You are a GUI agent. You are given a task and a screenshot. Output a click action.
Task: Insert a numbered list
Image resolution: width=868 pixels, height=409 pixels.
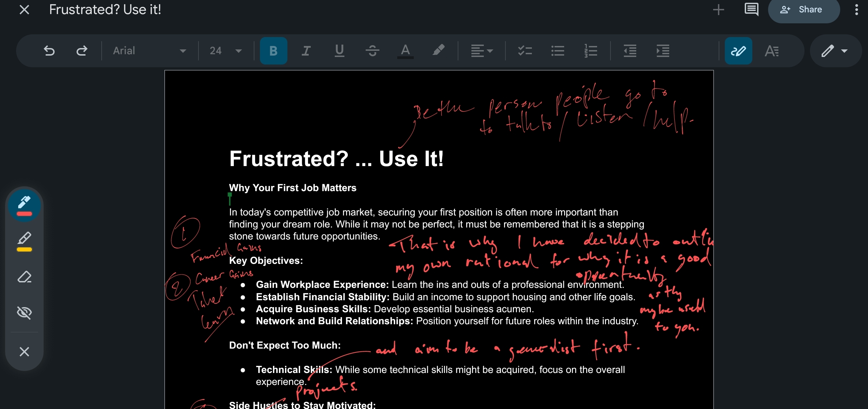click(591, 51)
